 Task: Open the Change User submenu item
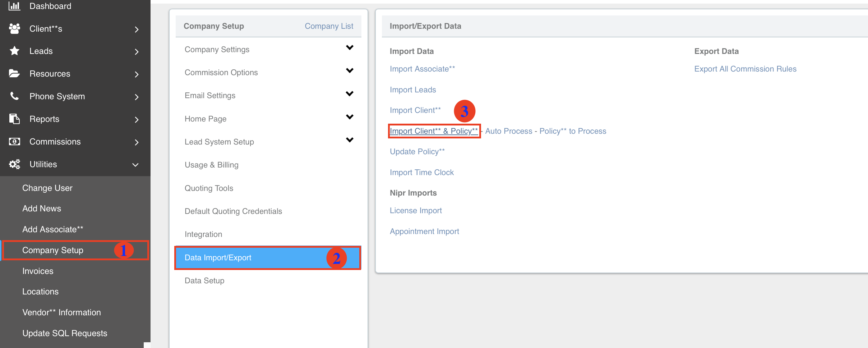47,188
